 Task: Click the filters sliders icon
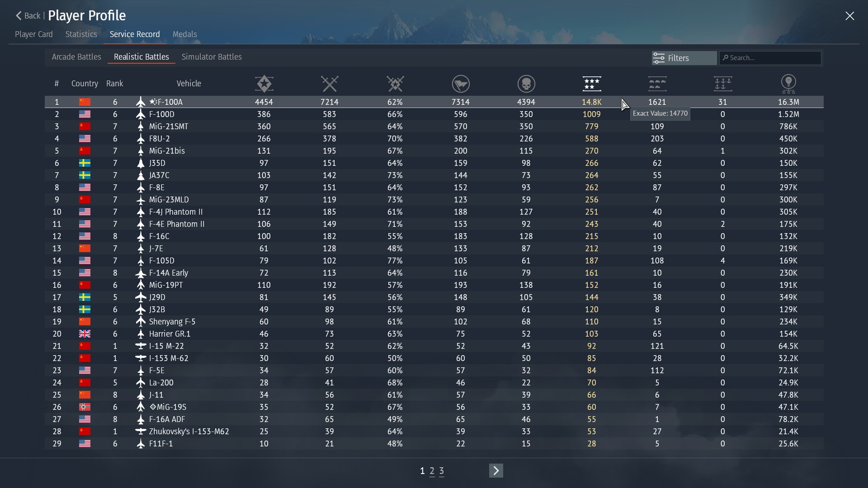659,58
